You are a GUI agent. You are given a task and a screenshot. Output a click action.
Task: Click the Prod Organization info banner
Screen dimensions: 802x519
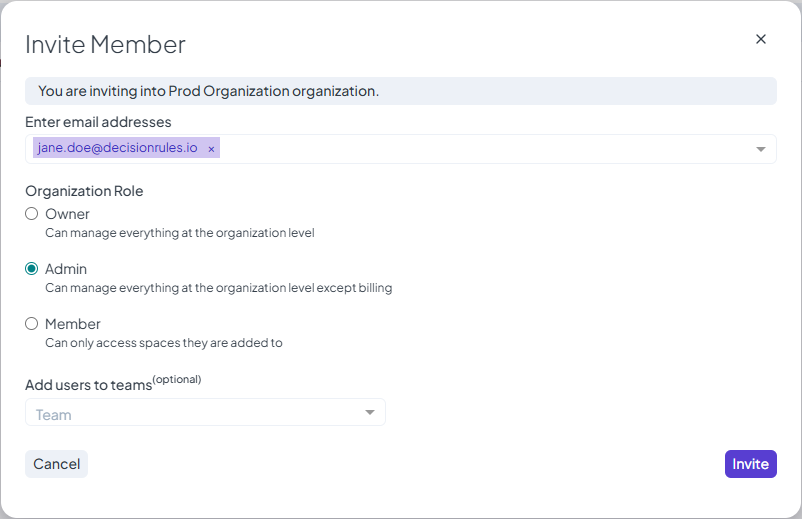pos(400,91)
